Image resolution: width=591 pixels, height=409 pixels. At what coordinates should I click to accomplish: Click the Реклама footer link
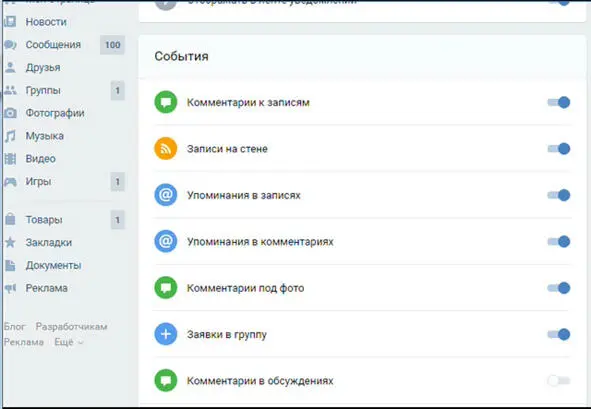[x=24, y=342]
